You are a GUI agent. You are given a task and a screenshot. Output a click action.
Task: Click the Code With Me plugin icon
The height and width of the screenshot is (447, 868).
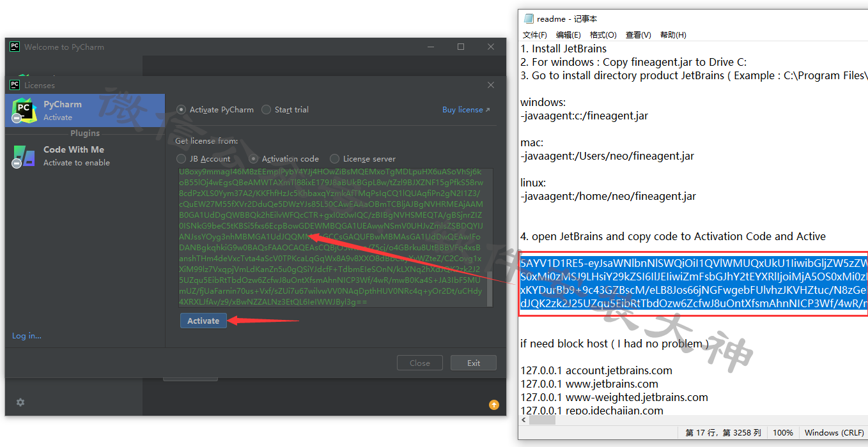point(24,156)
